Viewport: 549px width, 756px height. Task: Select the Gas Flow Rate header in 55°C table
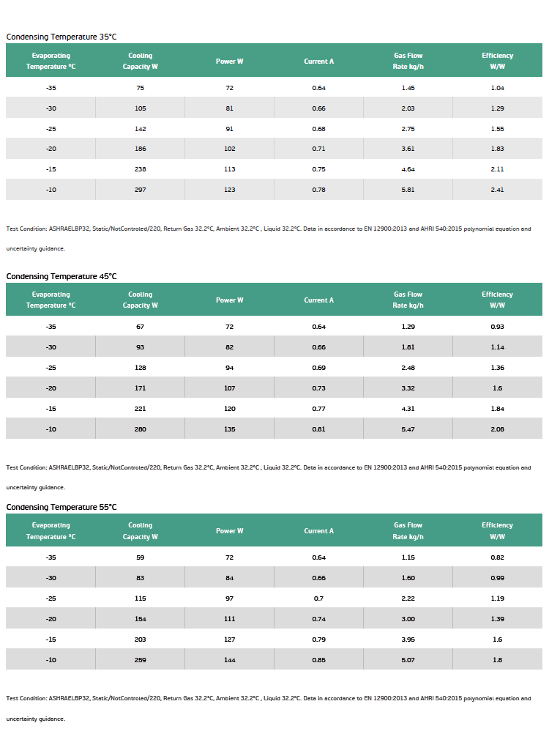point(408,531)
